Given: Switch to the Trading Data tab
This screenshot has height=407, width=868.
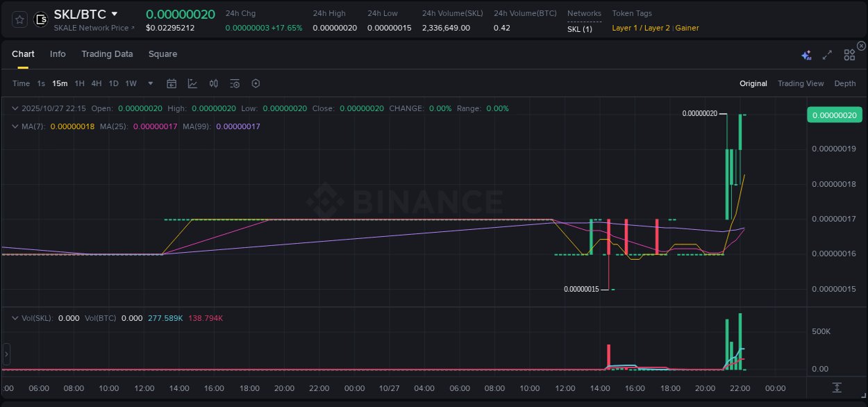Looking at the screenshot, I should point(107,54).
